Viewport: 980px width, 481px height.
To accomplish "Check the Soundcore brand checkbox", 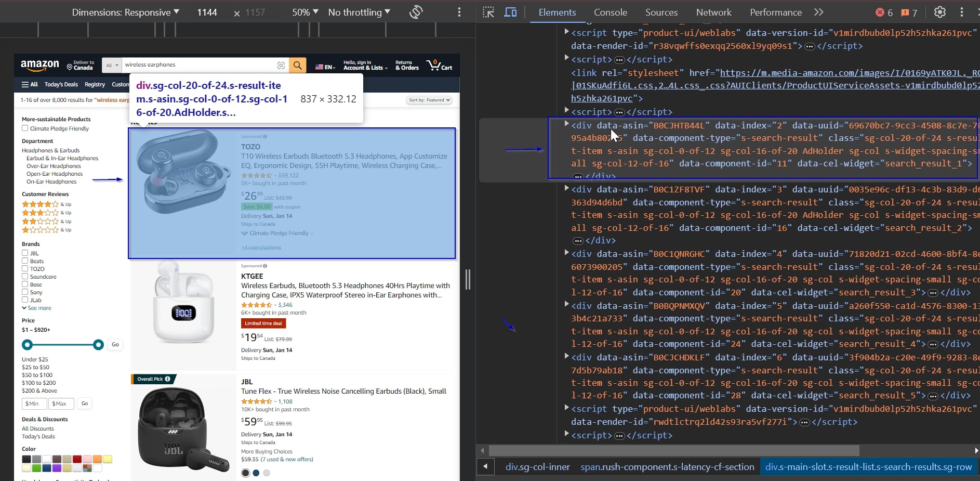I will pos(25,277).
